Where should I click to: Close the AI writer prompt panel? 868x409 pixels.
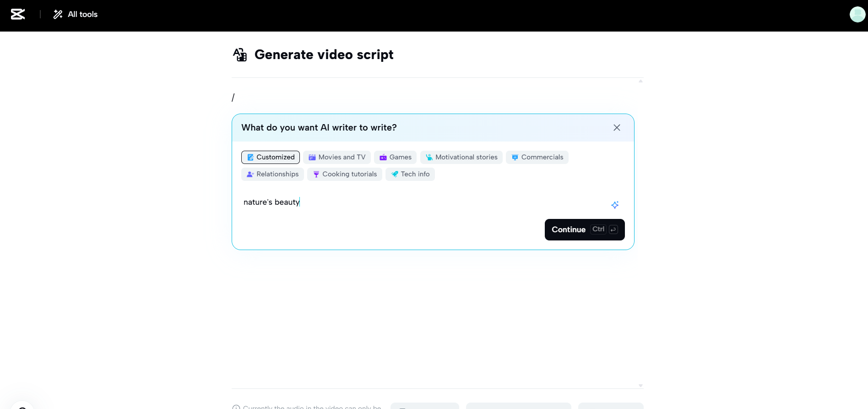pos(617,128)
